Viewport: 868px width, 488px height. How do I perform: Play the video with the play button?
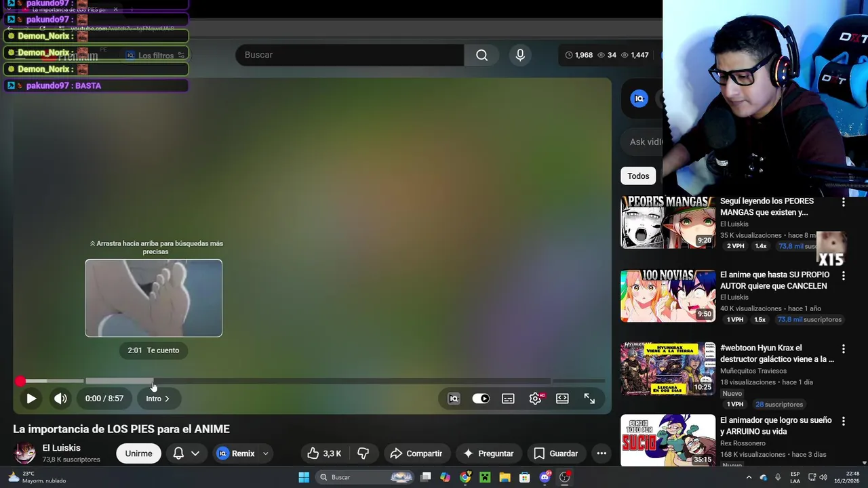31,399
